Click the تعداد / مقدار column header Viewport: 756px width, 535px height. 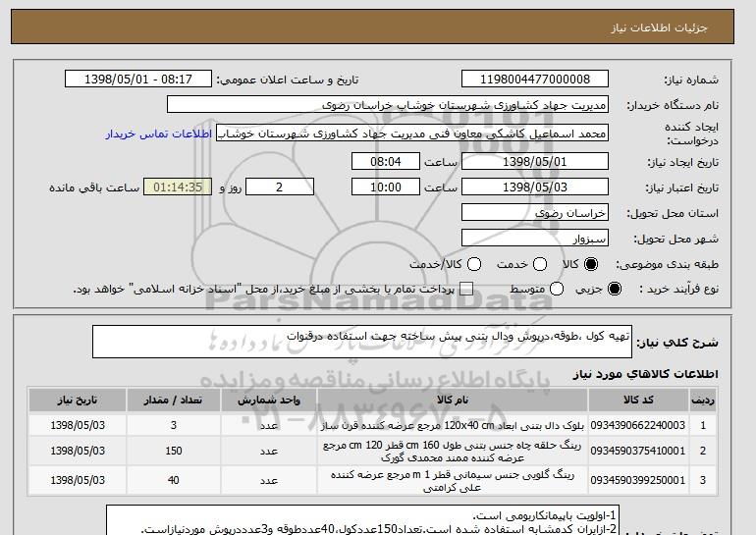pyautogui.click(x=174, y=401)
